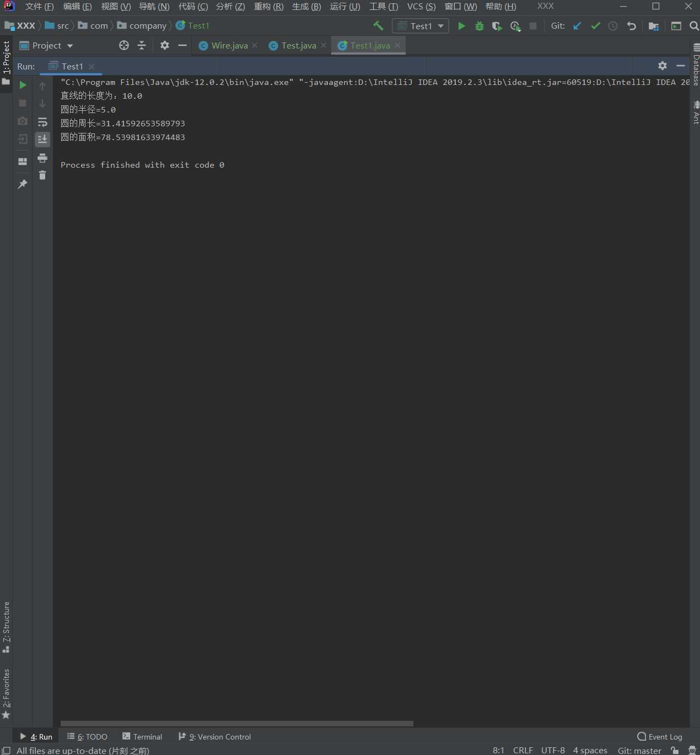This screenshot has height=755, width=700.
Task: Locate current file with the crosshair icon
Action: tap(124, 46)
